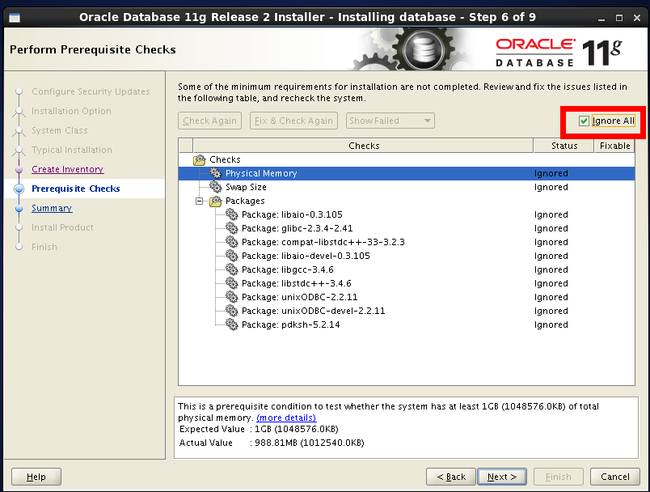This screenshot has height=492, width=650.
Task: Select Package: unixODBC-devel-2.2.11 row text
Action: click(313, 310)
